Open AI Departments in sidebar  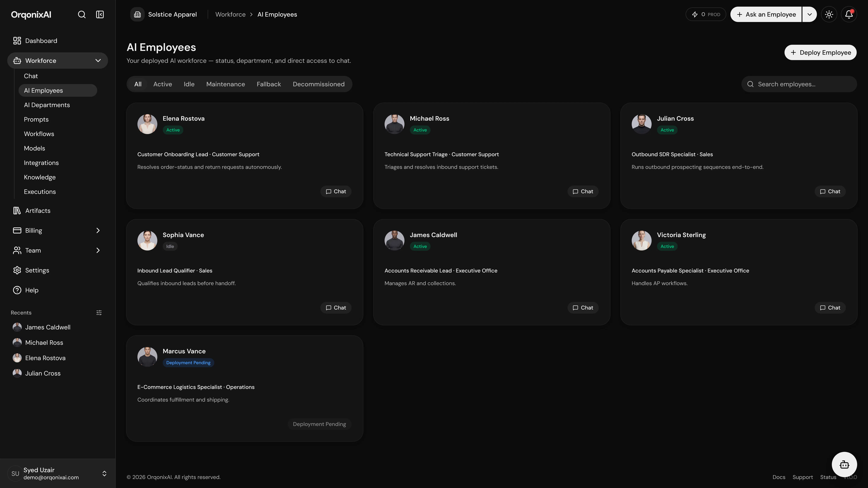pyautogui.click(x=58, y=105)
